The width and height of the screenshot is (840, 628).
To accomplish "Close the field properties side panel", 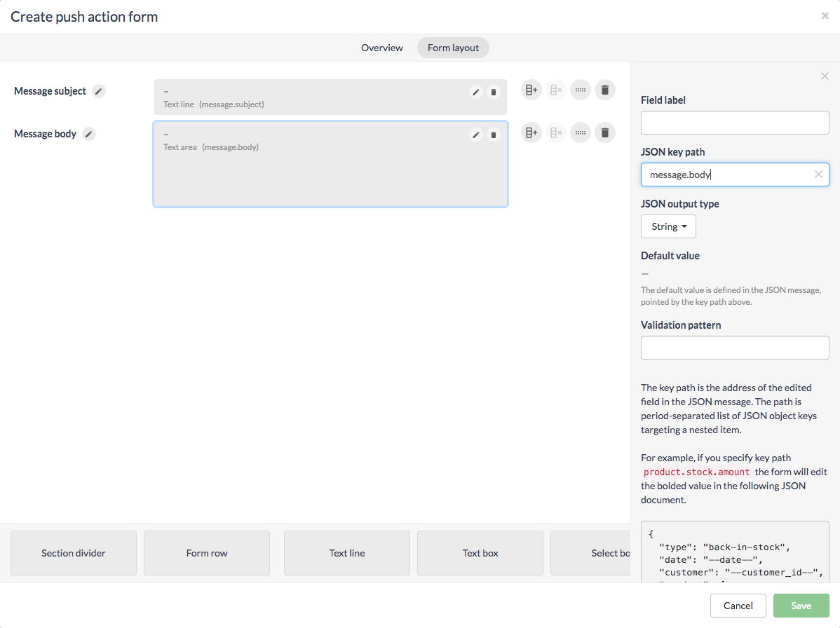I will 825,76.
